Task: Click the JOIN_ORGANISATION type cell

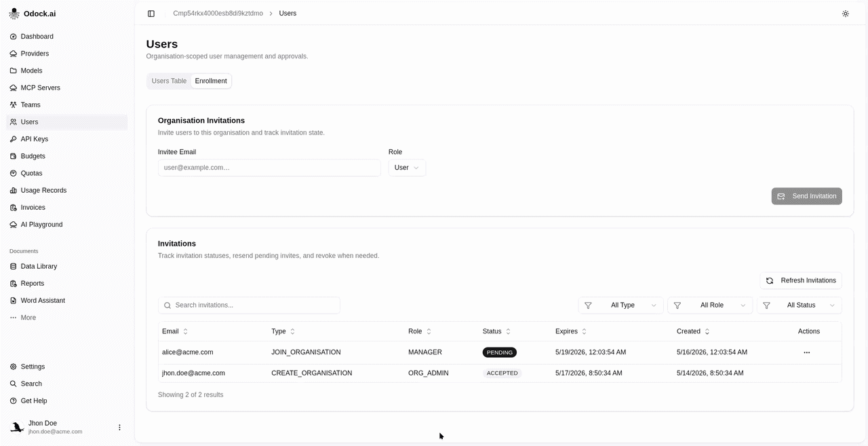Action: [x=306, y=352]
